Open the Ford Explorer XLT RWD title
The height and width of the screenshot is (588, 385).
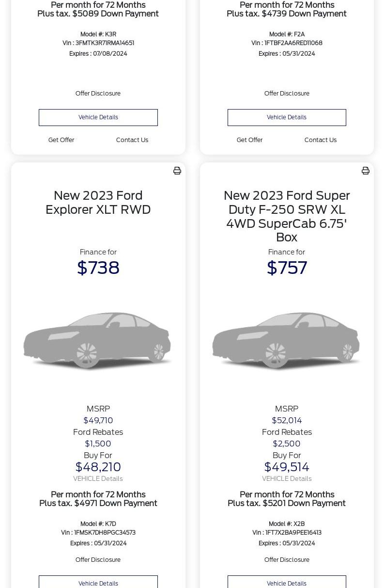pos(98,203)
